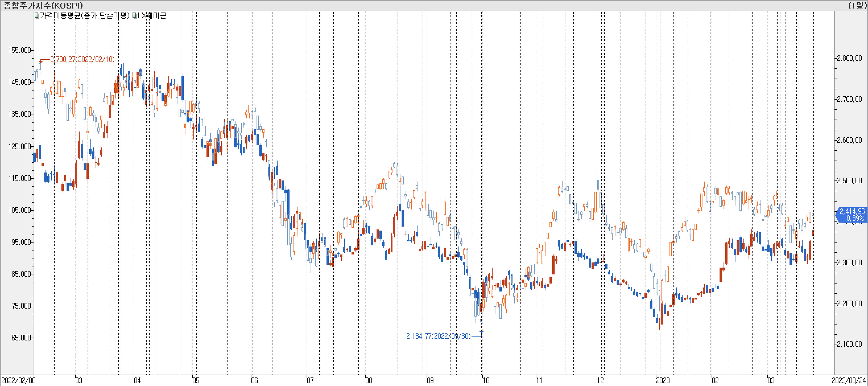Select the LX세미콘 legend label
This screenshot has height=386, width=868.
[x=152, y=15]
